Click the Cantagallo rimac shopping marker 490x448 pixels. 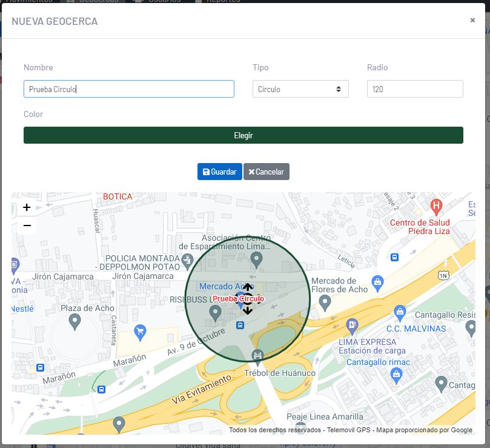tap(396, 375)
